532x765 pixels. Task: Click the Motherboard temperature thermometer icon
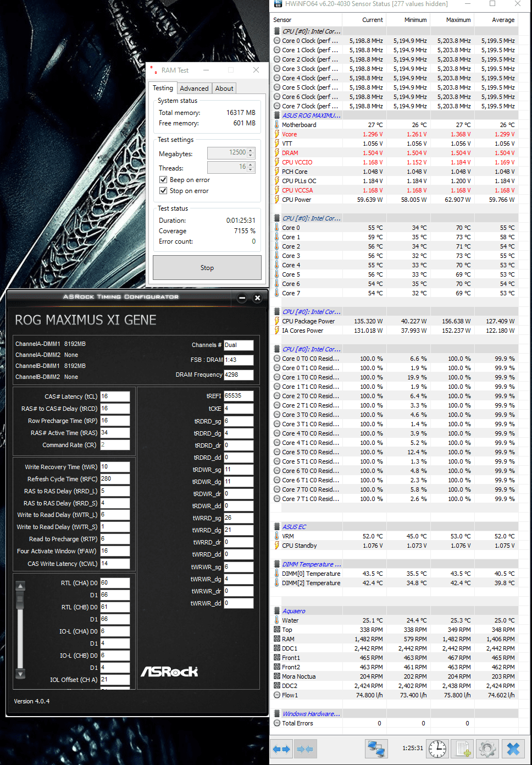click(277, 125)
